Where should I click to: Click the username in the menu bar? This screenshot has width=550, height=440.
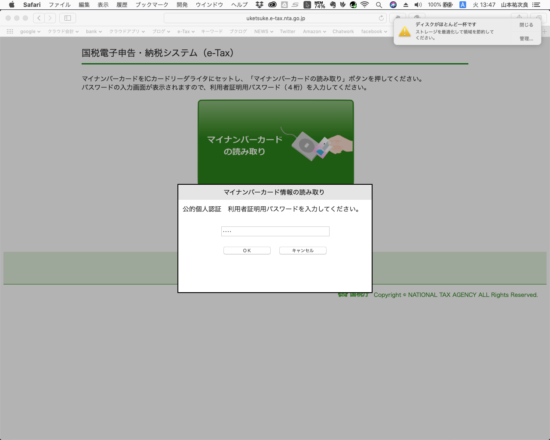click(x=514, y=5)
